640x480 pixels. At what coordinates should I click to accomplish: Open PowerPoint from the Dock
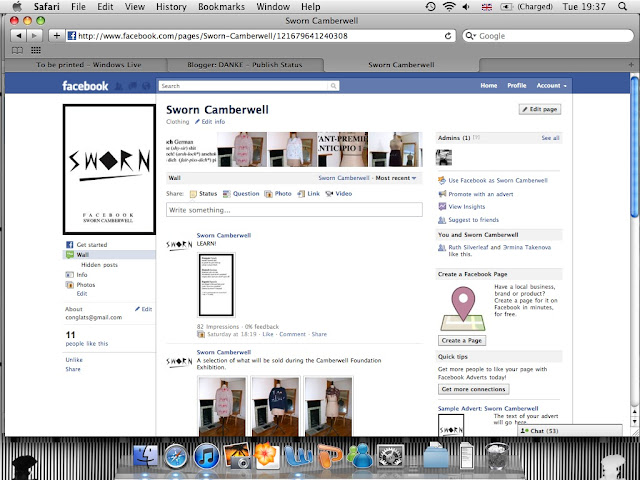click(x=329, y=456)
